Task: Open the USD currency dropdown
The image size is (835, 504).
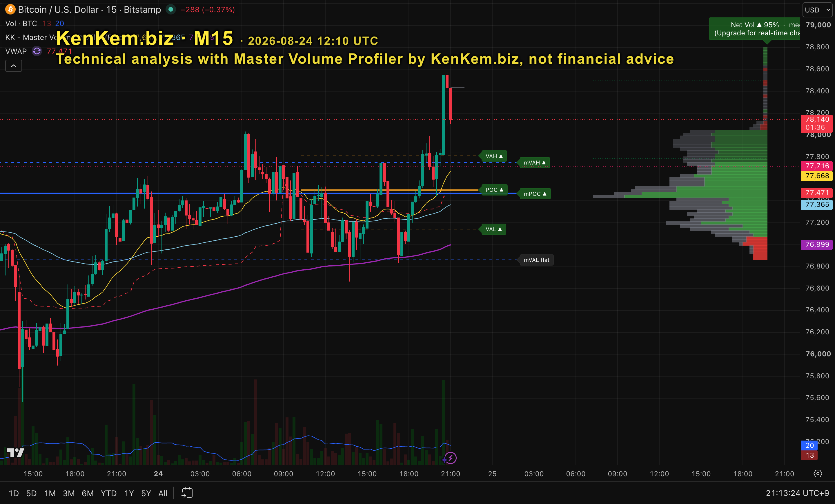Action: coord(817,10)
